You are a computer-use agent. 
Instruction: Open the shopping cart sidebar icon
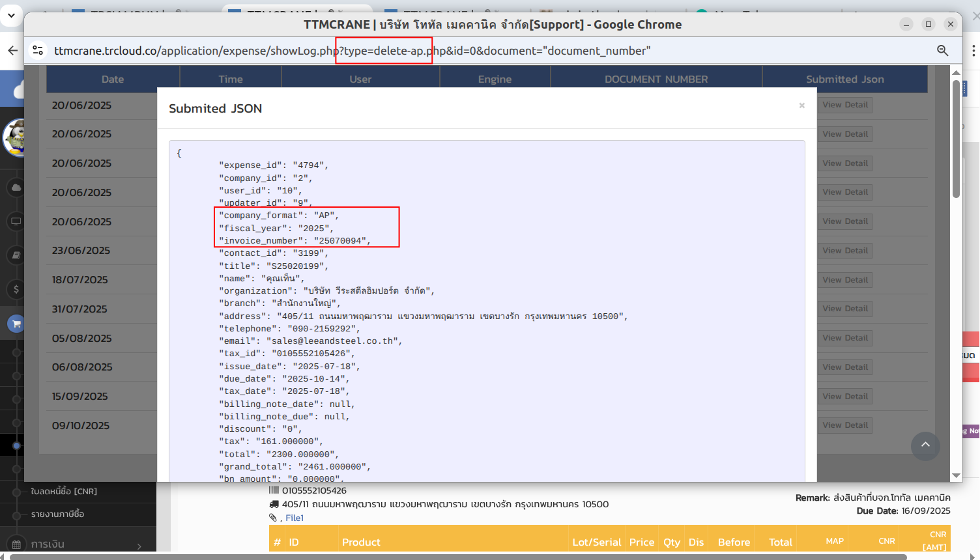click(x=16, y=324)
